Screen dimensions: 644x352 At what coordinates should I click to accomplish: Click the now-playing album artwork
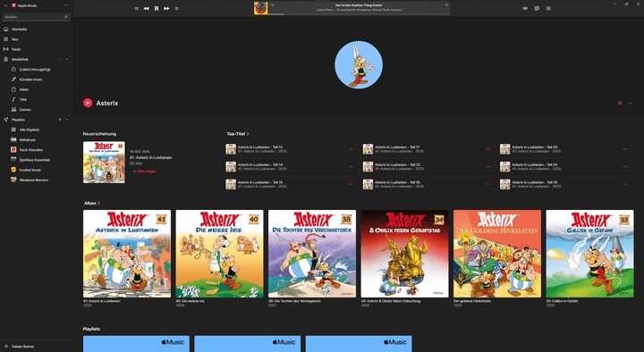pos(261,8)
